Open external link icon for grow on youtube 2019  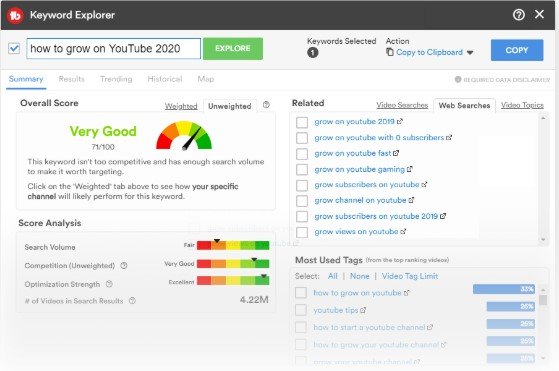point(400,122)
